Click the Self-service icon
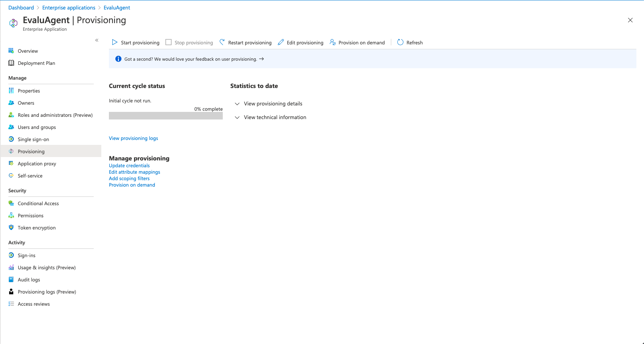 click(x=11, y=176)
